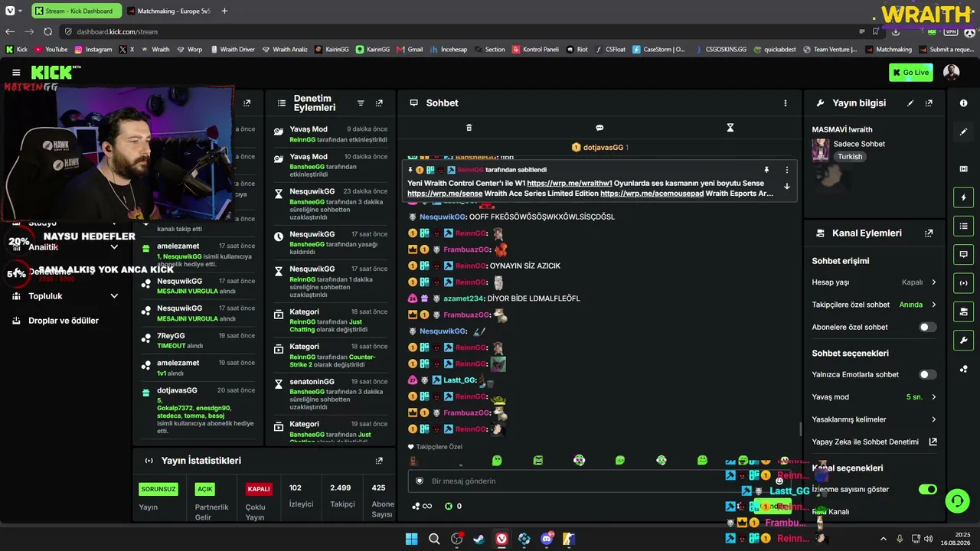The height and width of the screenshot is (551, 980).
Task: Open Yavaş mod setting showing 5 sn.
Action: pos(874,397)
